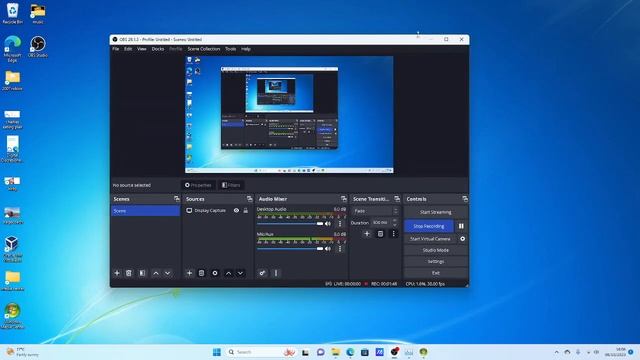This screenshot has width=640, height=360.
Task: Open Audio Mixer menu dots at panel bottom
Action: coord(276,273)
